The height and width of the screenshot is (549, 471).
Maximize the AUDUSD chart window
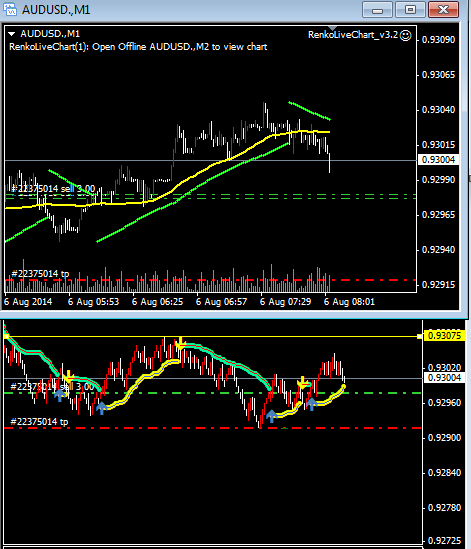pyautogui.click(x=410, y=9)
